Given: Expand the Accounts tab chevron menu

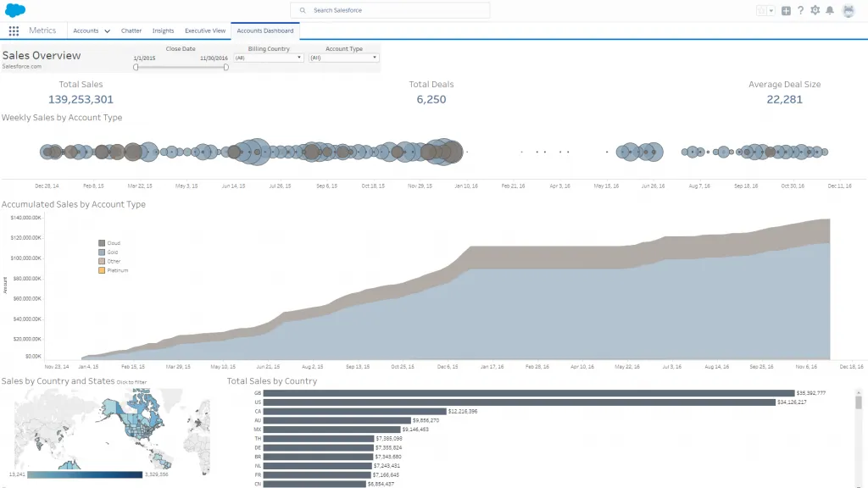Looking at the screenshot, I should (x=107, y=31).
